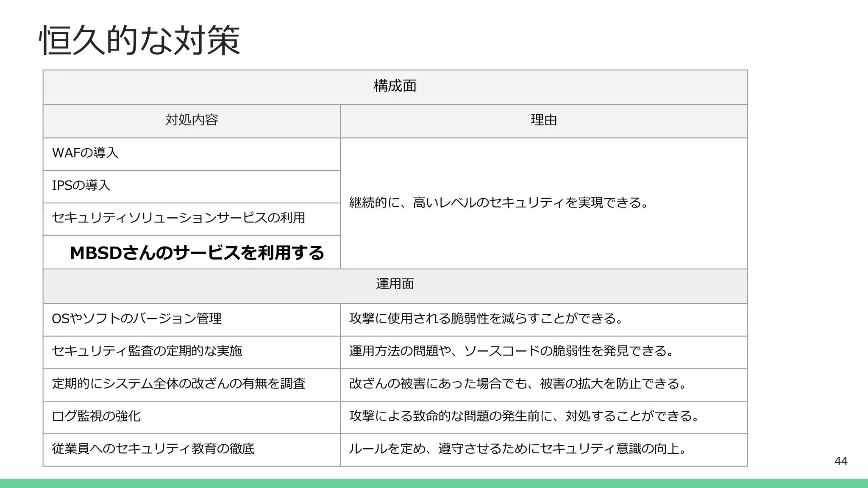
Task: Click the OSやソフトのバージョン管理 cell
Action: tap(192, 320)
